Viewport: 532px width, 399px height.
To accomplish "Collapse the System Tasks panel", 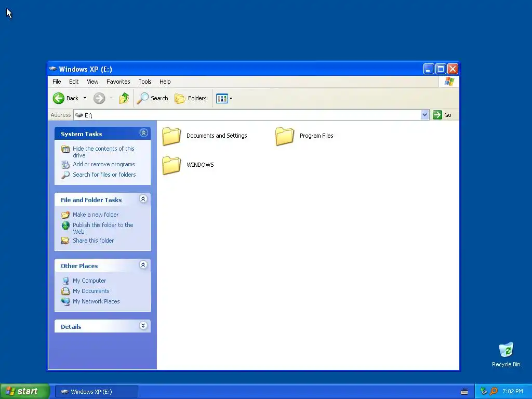I will click(143, 133).
